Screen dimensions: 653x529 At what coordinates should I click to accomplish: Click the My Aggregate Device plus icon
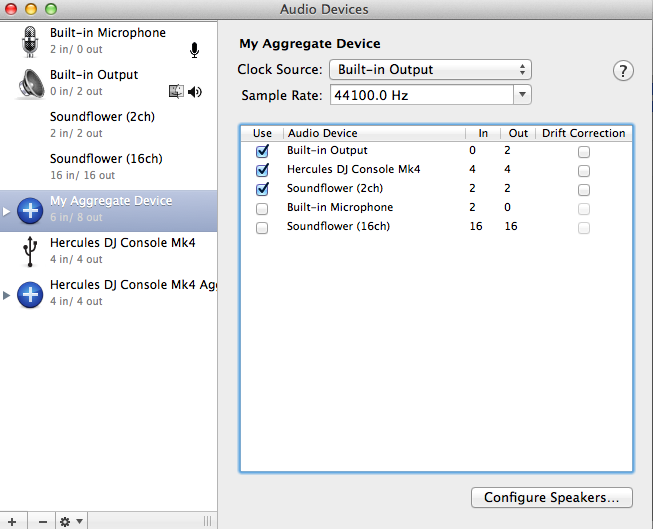(x=30, y=210)
